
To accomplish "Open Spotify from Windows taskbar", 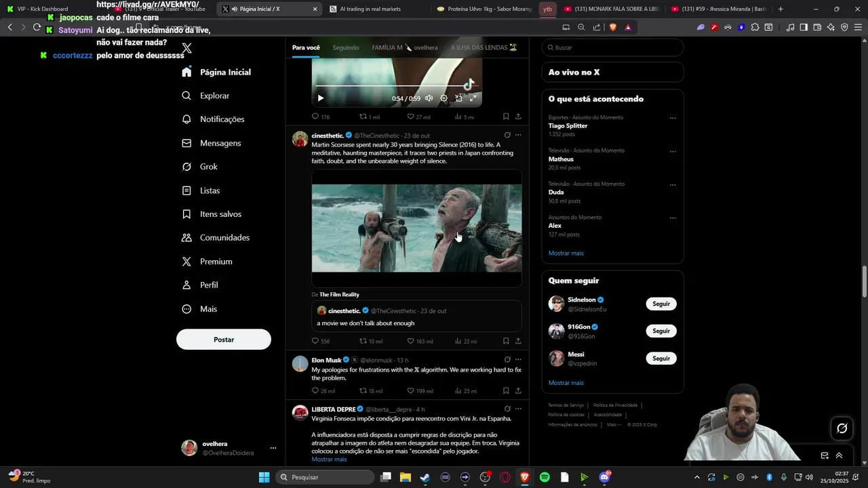I will click(545, 477).
